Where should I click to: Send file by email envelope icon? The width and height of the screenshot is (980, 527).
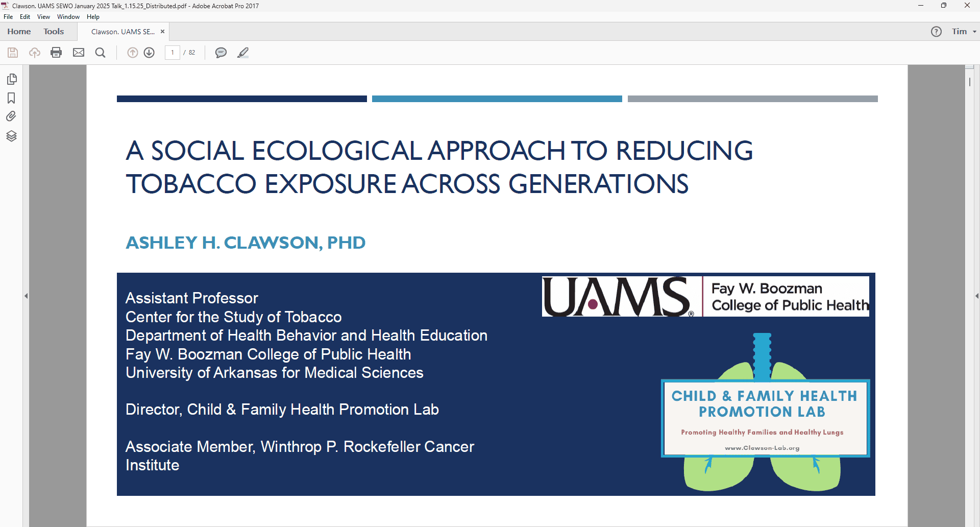79,53
